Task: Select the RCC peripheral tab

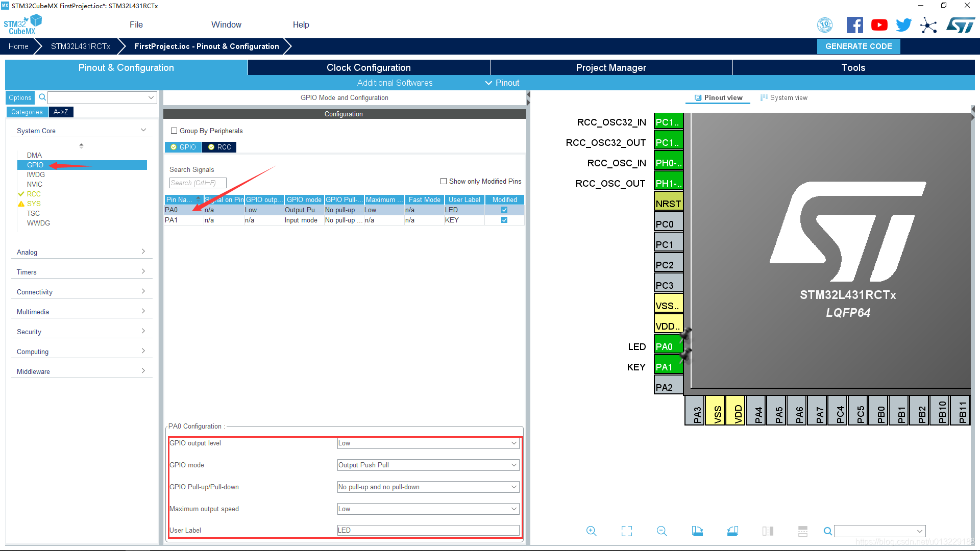Action: tap(219, 147)
